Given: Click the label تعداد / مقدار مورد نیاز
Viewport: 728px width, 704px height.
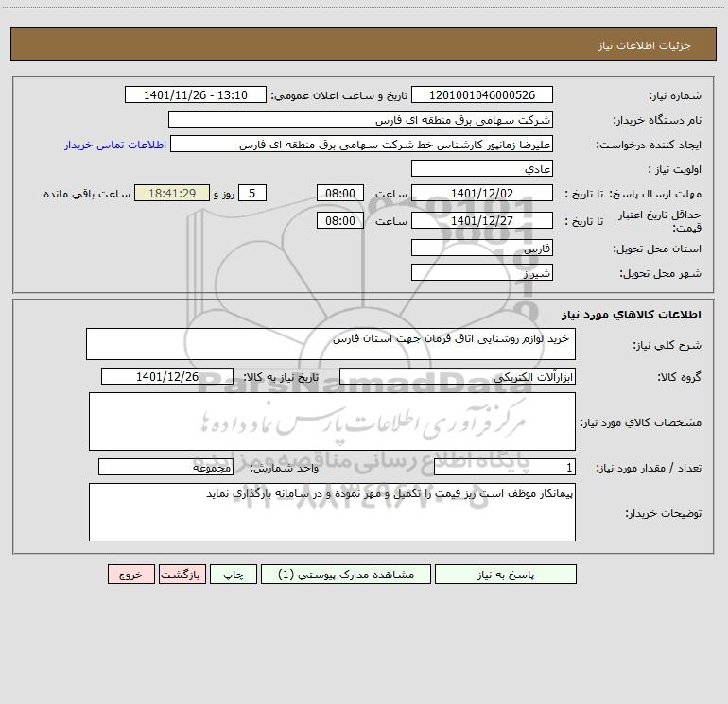Looking at the screenshot, I should (649, 469).
